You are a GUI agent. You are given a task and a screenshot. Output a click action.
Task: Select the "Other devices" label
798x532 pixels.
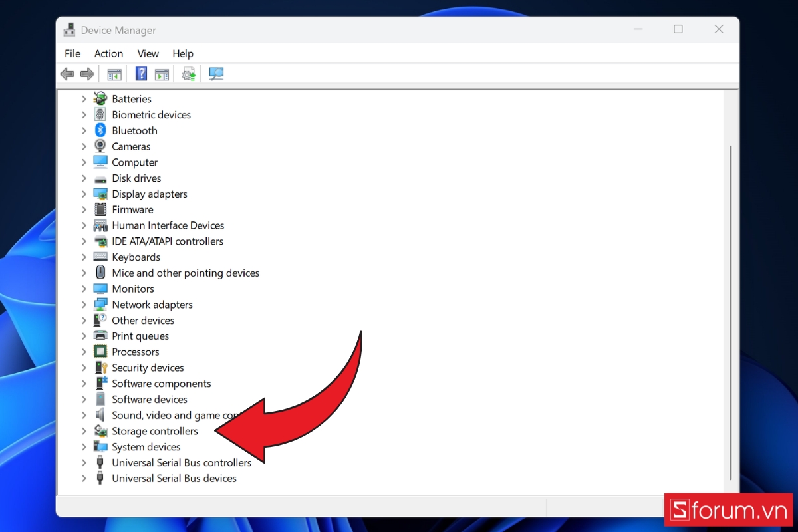coord(143,320)
